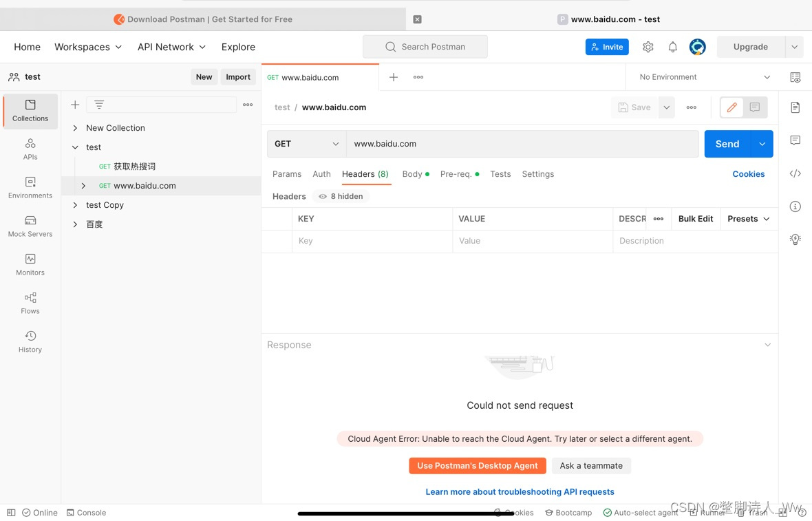Open the user avatar menu
The height and width of the screenshot is (521, 812).
[x=698, y=47]
